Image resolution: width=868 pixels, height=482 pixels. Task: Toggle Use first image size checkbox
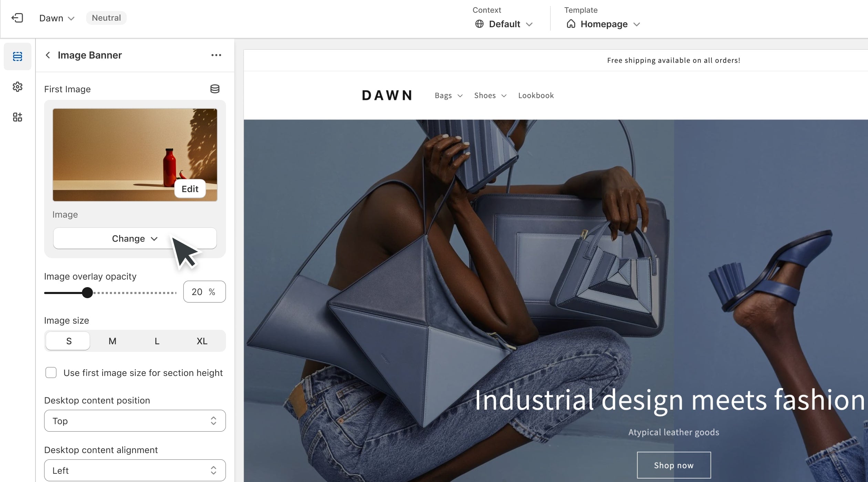(x=51, y=373)
